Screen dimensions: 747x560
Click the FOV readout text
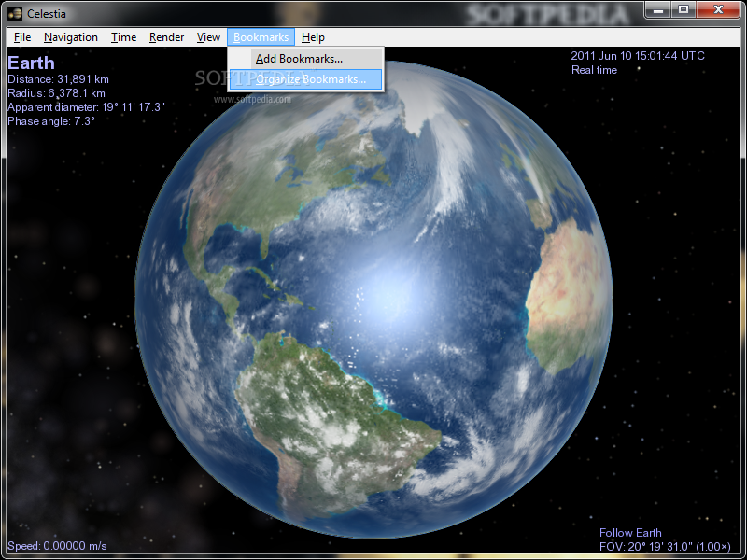point(665,547)
